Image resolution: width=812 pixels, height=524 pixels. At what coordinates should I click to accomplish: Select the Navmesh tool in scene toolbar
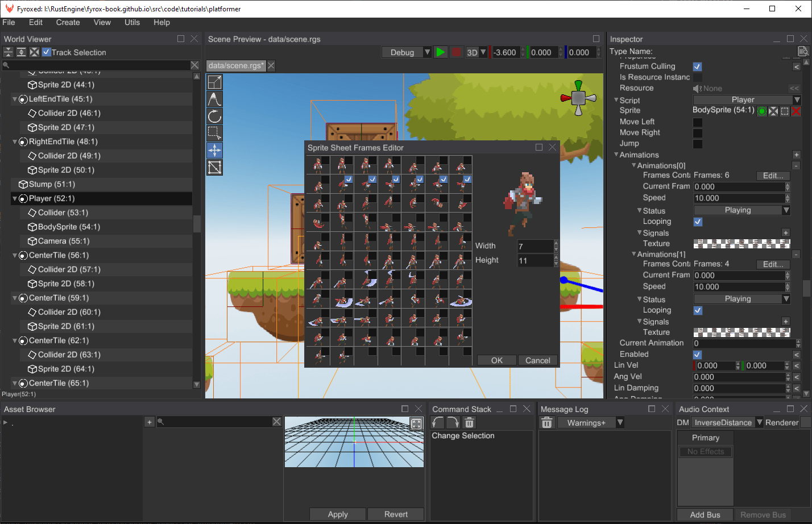[214, 167]
